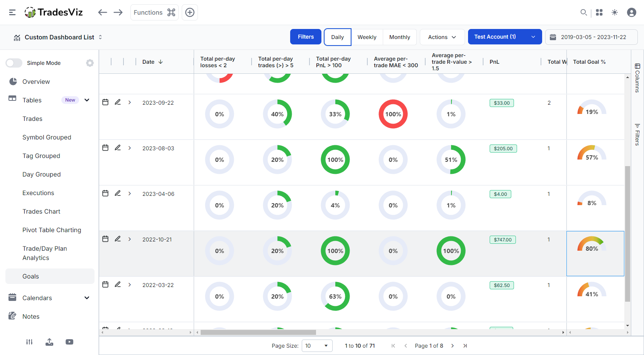Image resolution: width=644 pixels, height=355 pixels.
Task: Toggle Simple Mode switch
Action: pyautogui.click(x=14, y=63)
